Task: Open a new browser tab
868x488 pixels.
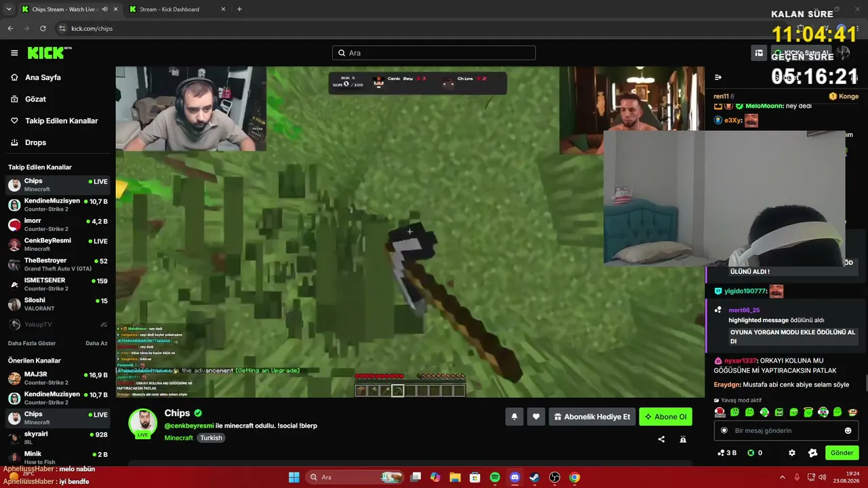Action: [239, 9]
